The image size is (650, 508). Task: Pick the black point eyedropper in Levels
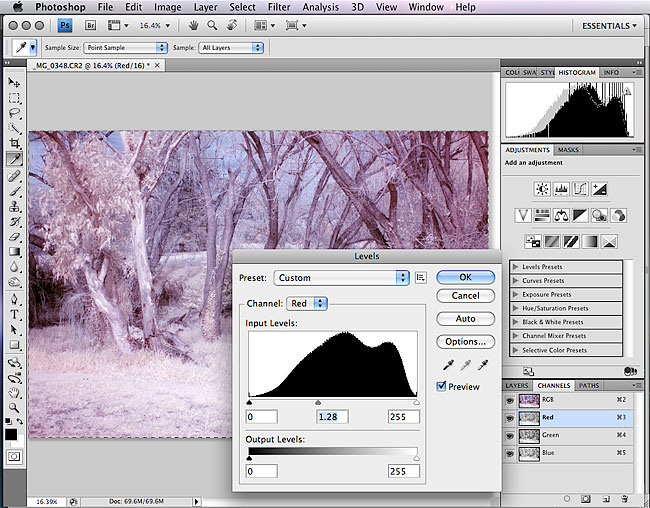[448, 365]
